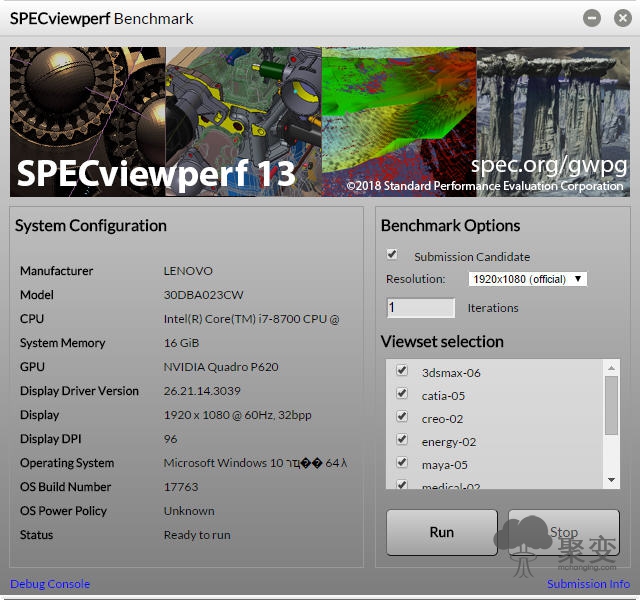Open the Resolution dropdown
This screenshot has width=640, height=600.
527,279
